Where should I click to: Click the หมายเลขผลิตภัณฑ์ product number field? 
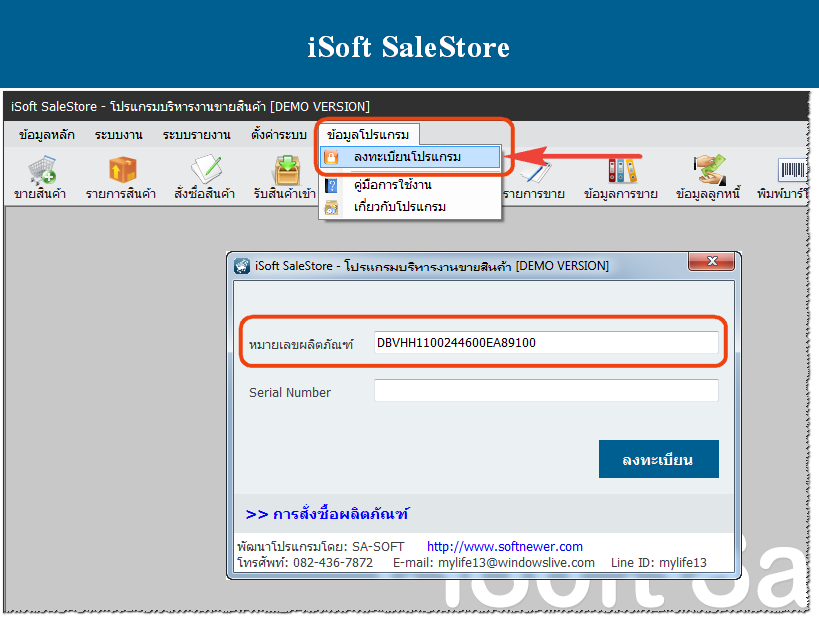[x=546, y=343]
